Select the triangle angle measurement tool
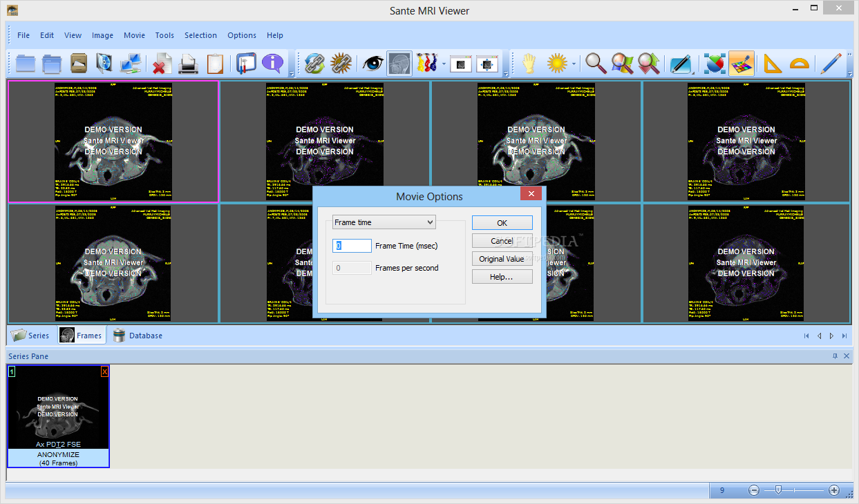859x504 pixels. 772,64
